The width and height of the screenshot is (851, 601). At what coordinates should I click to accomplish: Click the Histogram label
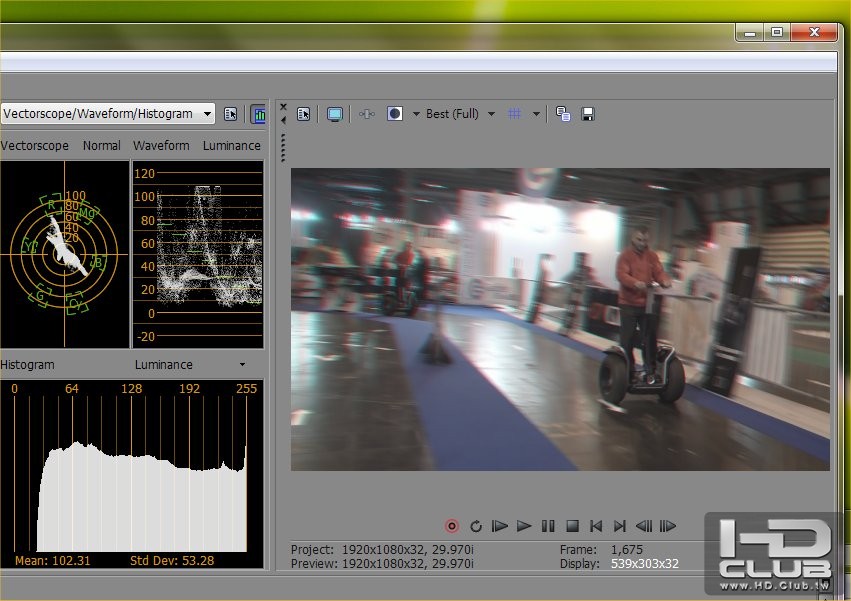(27, 365)
